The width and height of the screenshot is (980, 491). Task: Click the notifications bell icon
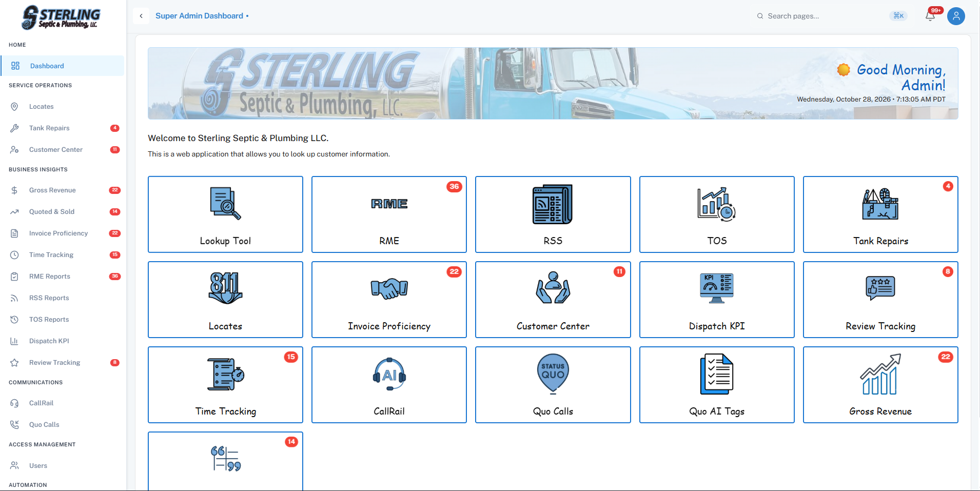click(930, 16)
